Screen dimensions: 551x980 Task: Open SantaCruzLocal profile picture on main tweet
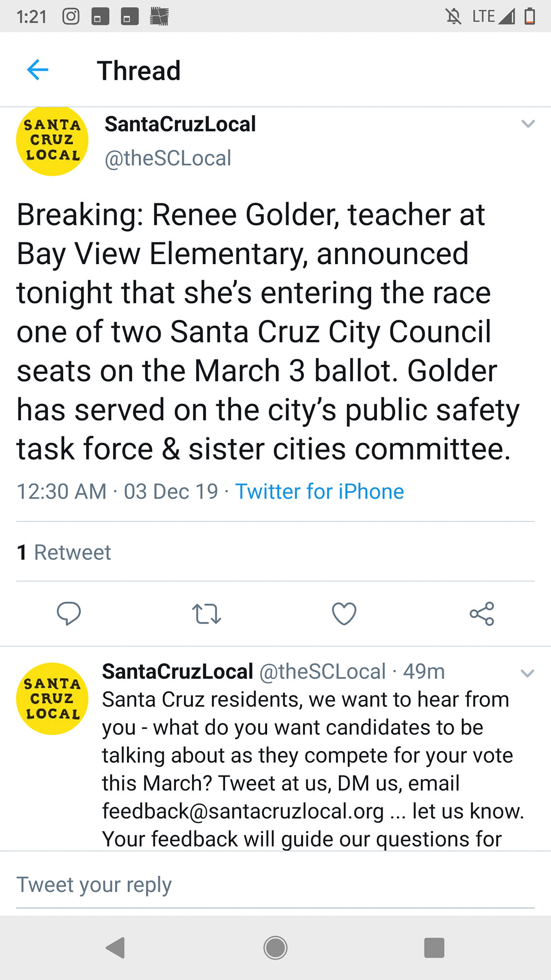(x=52, y=140)
